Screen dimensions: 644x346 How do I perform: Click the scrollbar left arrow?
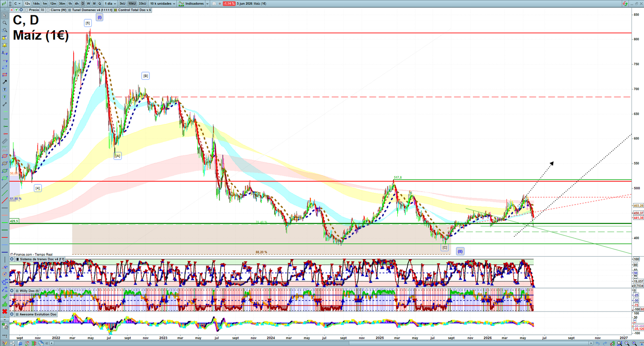(x=52, y=343)
